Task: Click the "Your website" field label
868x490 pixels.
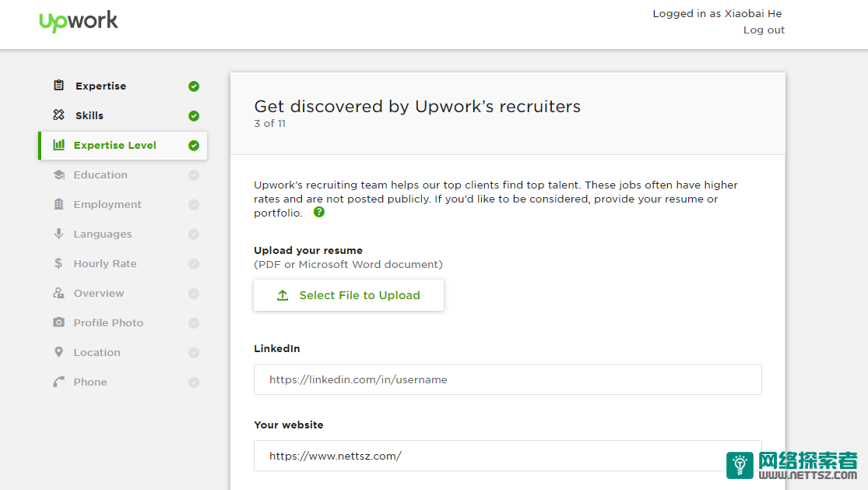Action: pyautogui.click(x=288, y=425)
